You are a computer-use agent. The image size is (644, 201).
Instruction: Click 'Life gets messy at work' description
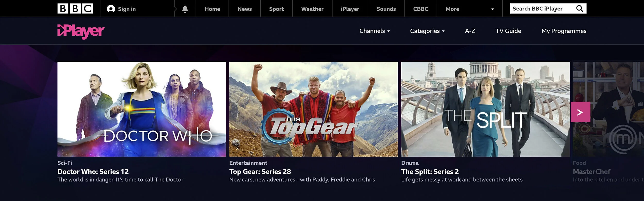(462, 180)
